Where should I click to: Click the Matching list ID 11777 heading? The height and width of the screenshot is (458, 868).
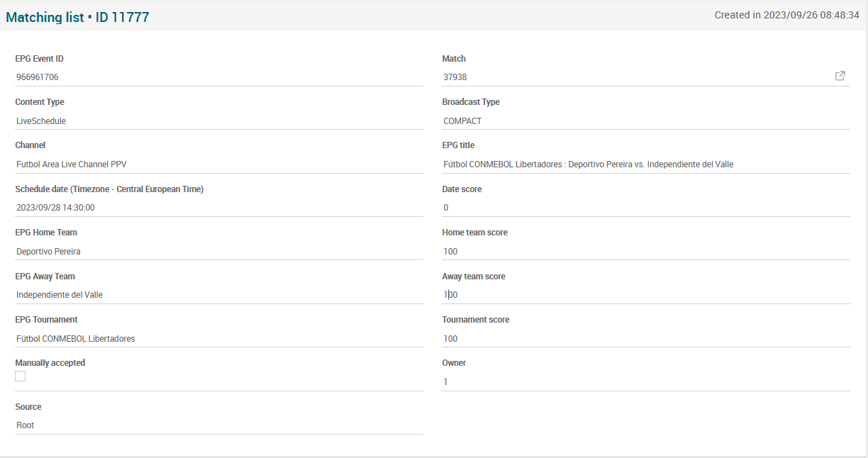[x=77, y=17]
